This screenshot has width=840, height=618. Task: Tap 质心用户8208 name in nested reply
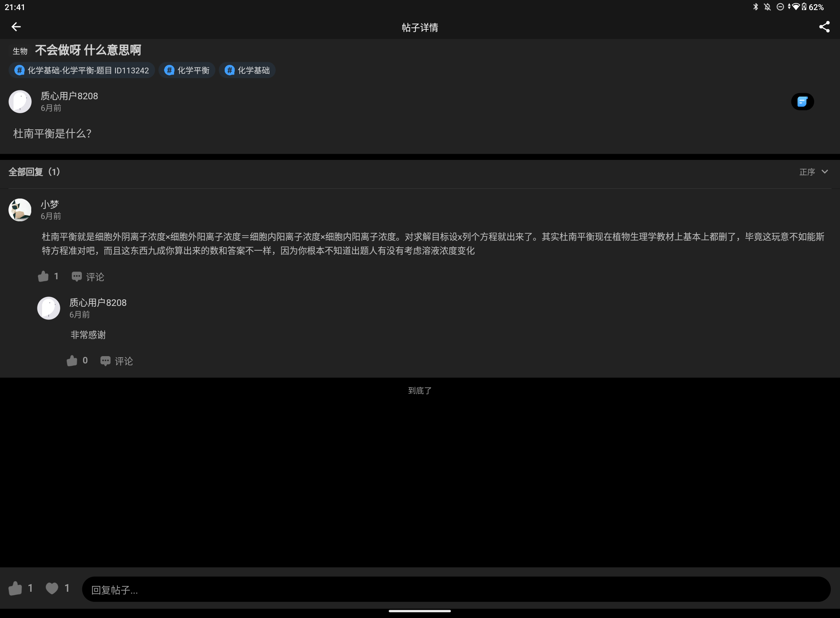98,302
